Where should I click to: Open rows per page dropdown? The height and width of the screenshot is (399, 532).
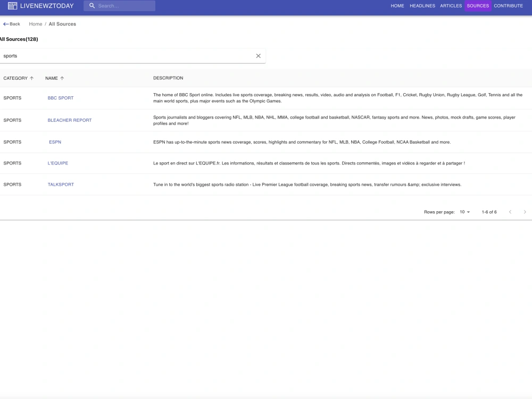[x=465, y=212]
